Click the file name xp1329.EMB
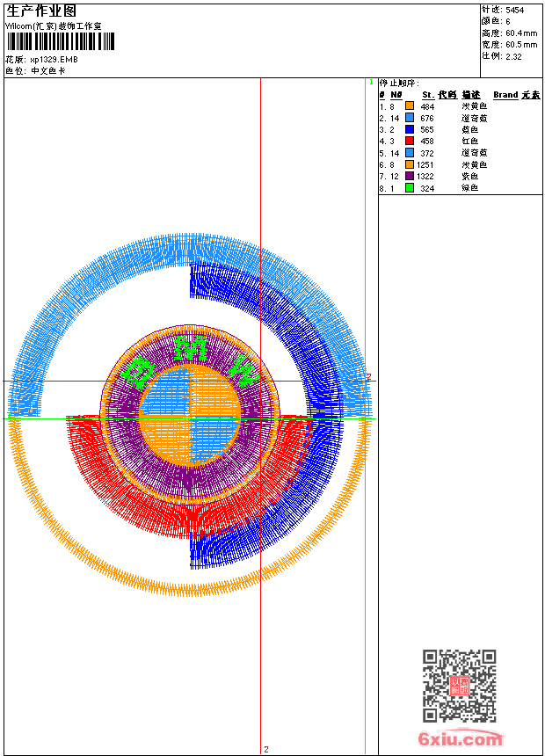 (54, 60)
